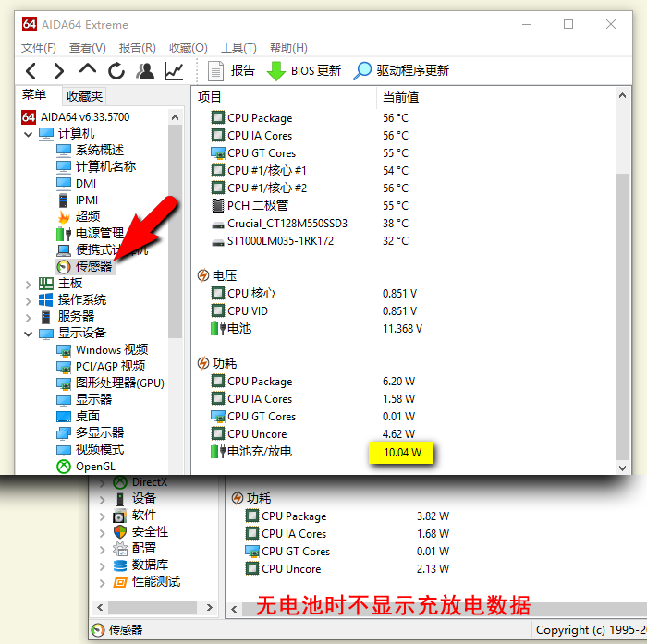647x644 pixels.
Task: Expand the 操作系统 node
Action: pyautogui.click(x=28, y=301)
